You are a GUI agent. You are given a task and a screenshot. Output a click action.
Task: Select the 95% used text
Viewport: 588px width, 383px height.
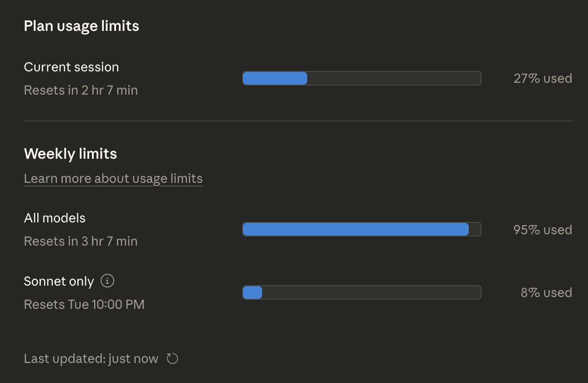[542, 230]
